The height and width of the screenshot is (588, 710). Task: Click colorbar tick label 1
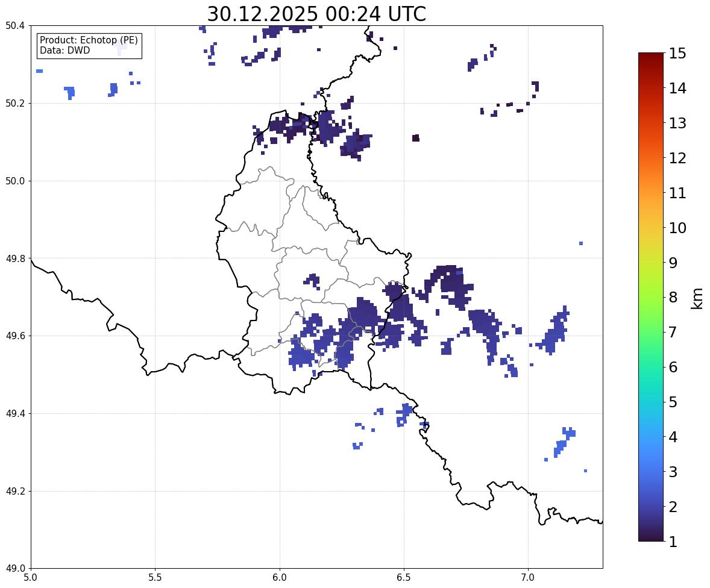673,542
